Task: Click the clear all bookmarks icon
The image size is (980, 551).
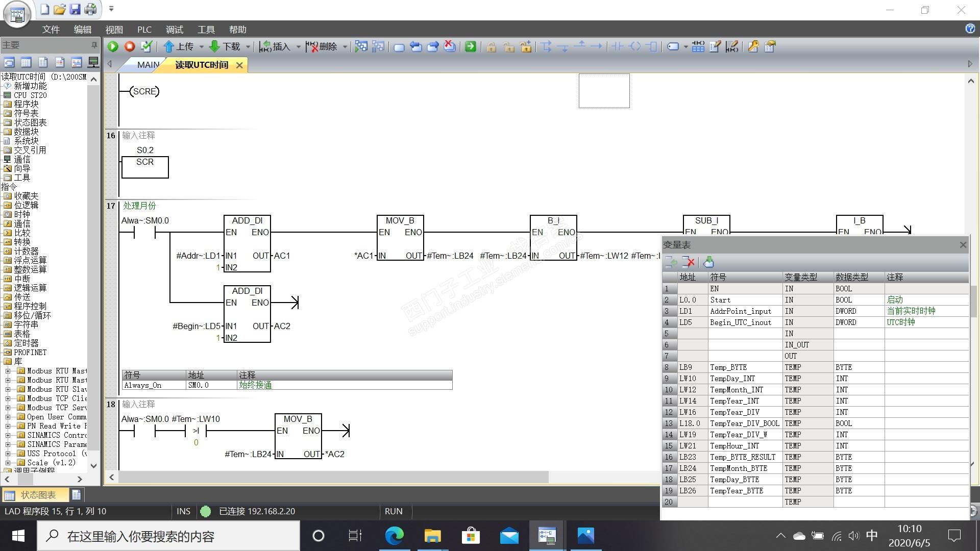Action: coord(450,46)
